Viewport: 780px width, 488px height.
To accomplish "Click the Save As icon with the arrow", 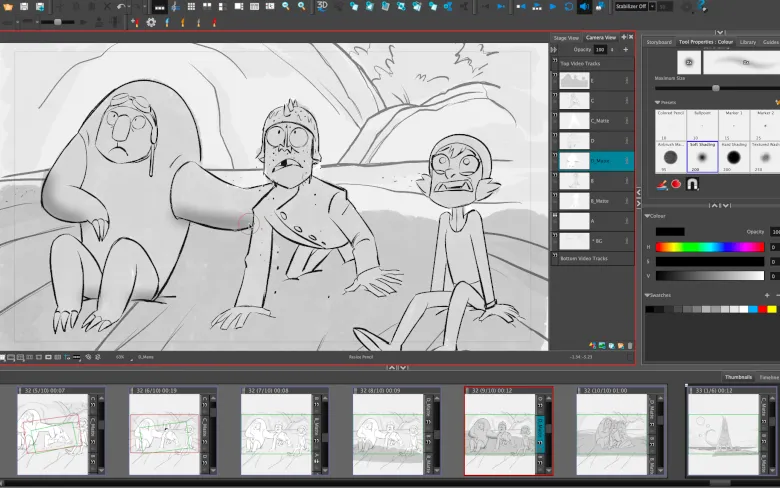I will 40,6.
